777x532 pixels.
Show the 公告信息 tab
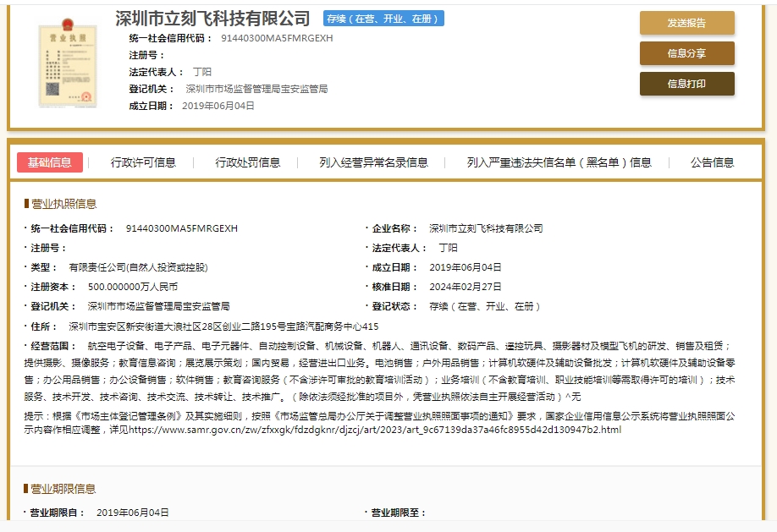tap(712, 162)
